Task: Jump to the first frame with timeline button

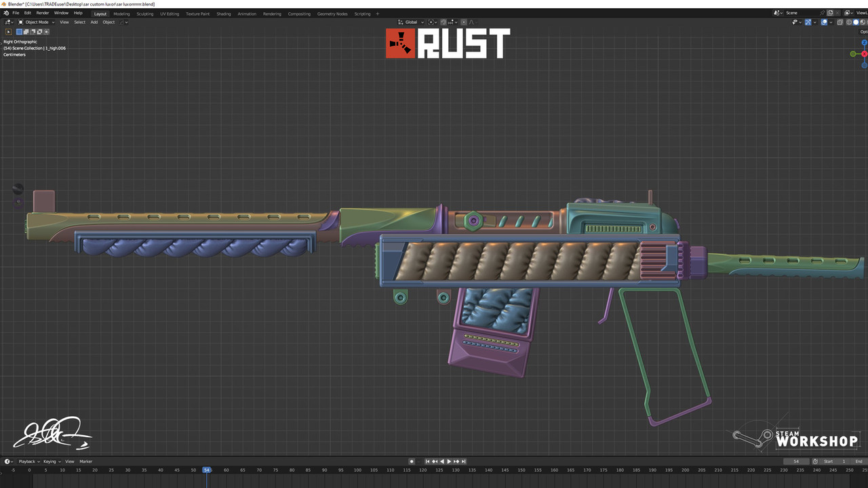Action: 428,461
